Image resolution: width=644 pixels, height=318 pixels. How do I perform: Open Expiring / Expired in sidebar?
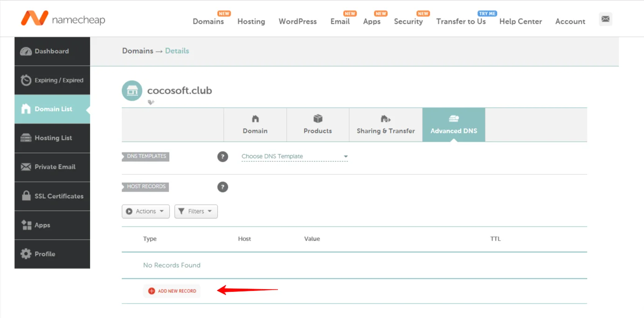[x=52, y=80]
